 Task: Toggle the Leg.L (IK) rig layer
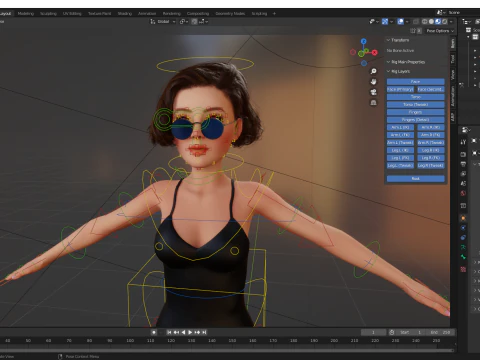pyautogui.click(x=400, y=150)
